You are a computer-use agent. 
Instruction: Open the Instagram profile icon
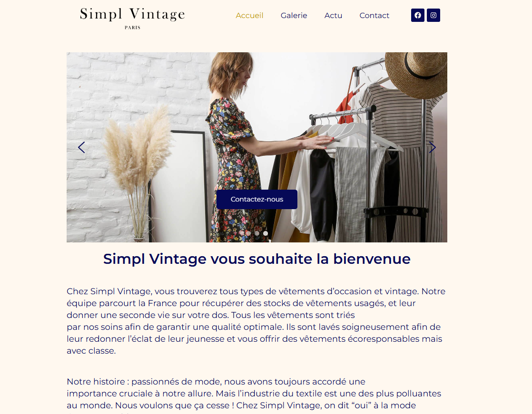pos(433,15)
